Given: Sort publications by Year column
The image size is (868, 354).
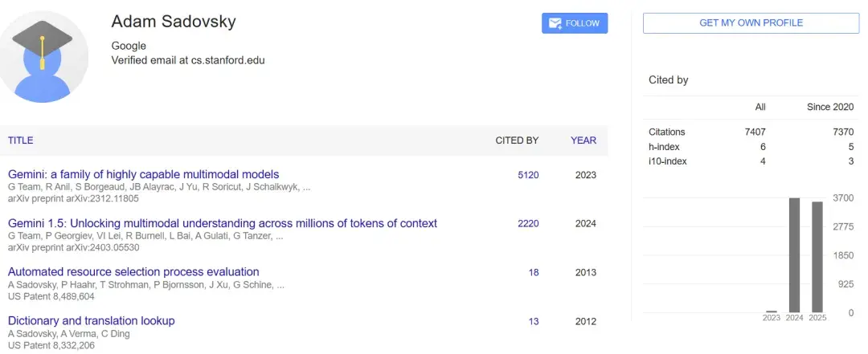Looking at the screenshot, I should coord(583,140).
